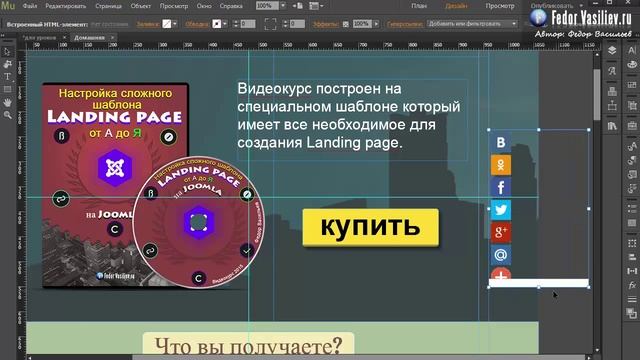Select the Rectangle tool
The height and width of the screenshot is (360, 640).
click(x=7, y=89)
